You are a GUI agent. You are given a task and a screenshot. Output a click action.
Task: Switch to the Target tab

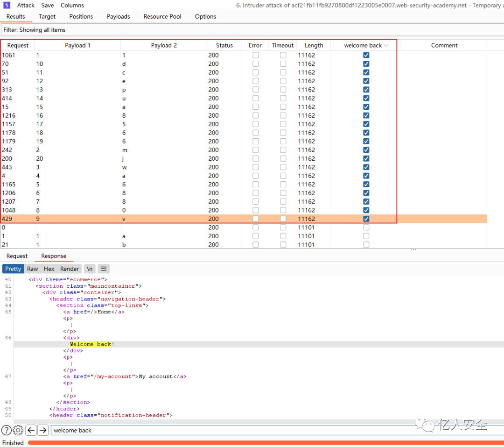(47, 16)
